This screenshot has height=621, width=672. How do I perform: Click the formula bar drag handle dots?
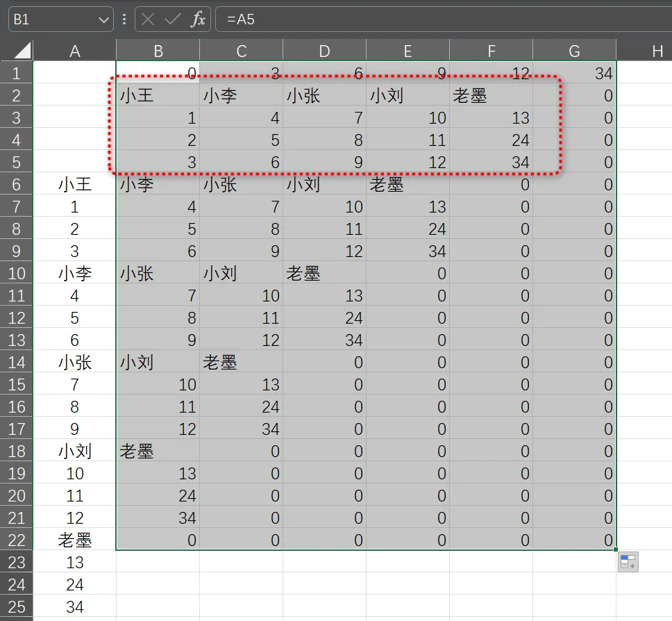pos(124,19)
